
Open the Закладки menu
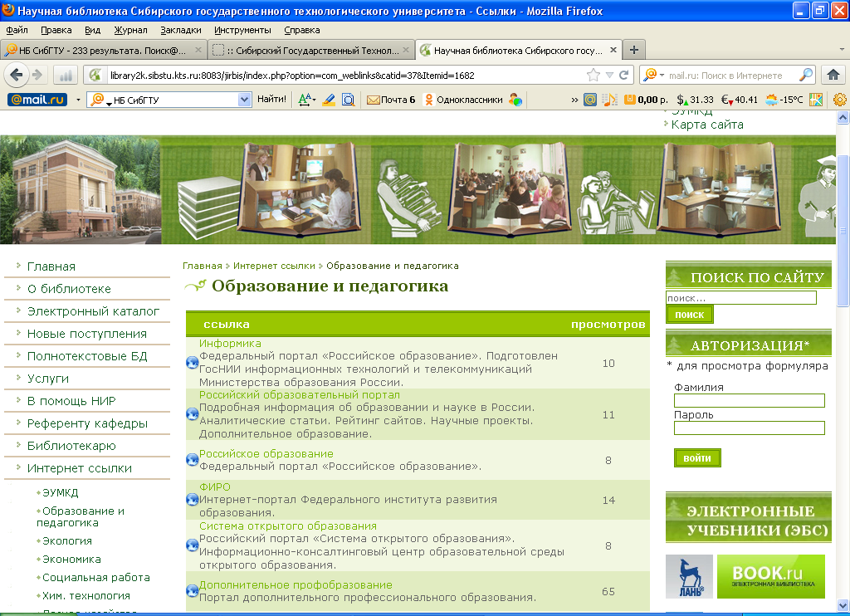tap(180, 30)
